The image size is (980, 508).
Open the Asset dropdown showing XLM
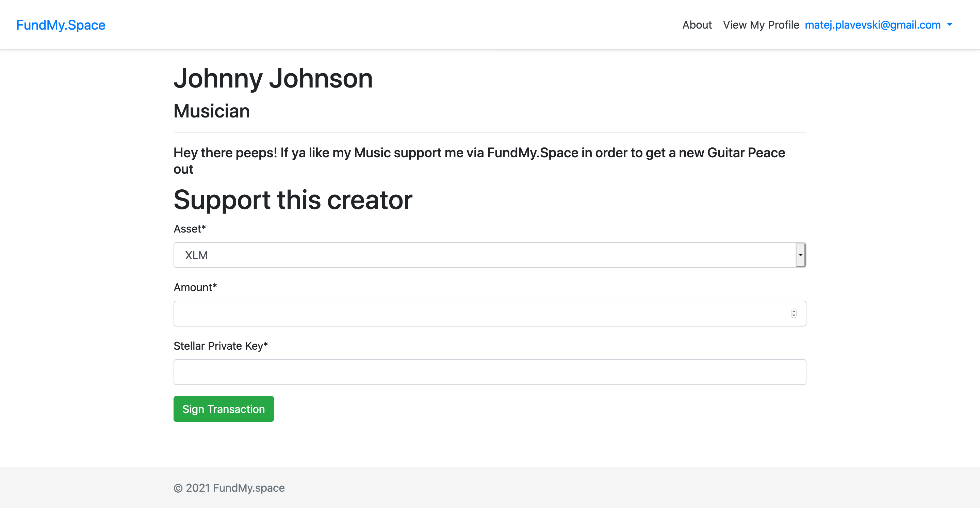483,255
